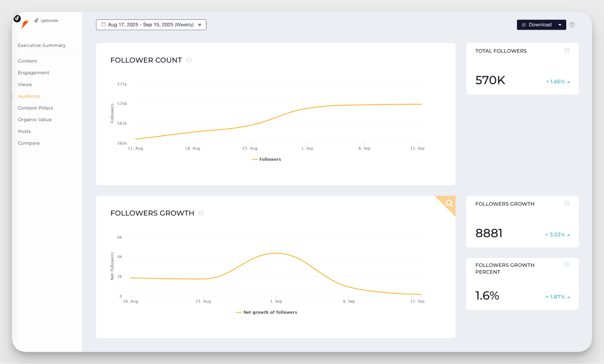Viewport: 604px width, 364px height.
Task: Expand the Download options arrow
Action: (x=560, y=25)
